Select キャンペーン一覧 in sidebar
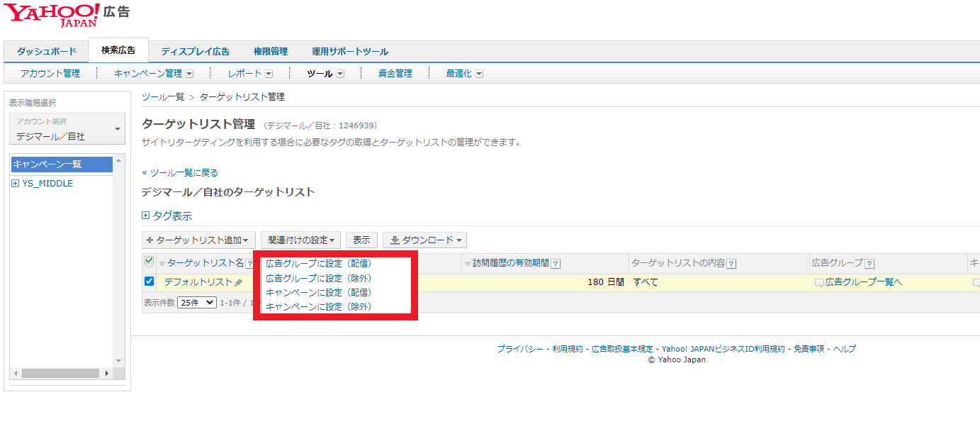980x429 pixels. tap(62, 164)
